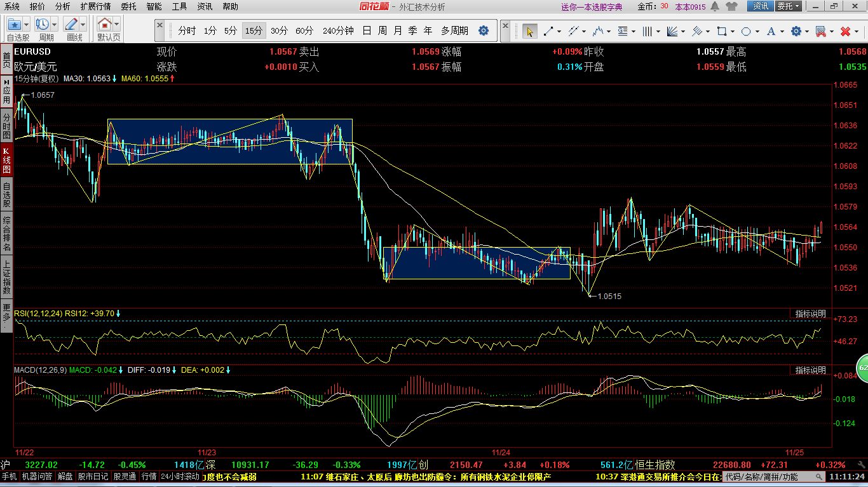
Task: Expand text tool A dropdown arrow
Action: [782, 31]
